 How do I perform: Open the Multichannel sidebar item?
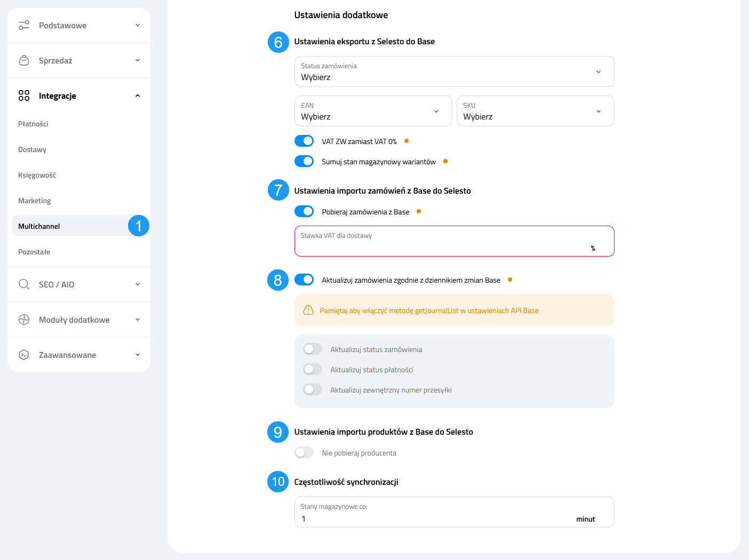tap(39, 226)
